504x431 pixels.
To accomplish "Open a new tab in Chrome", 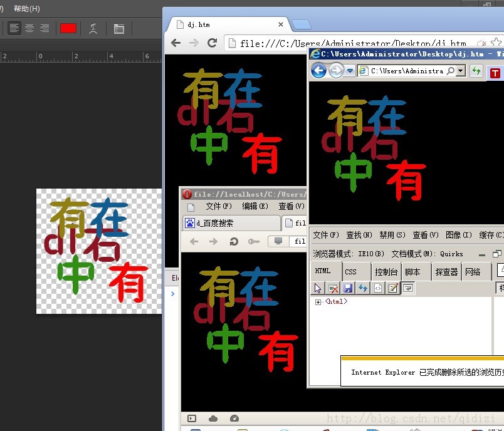I will pyautogui.click(x=301, y=24).
